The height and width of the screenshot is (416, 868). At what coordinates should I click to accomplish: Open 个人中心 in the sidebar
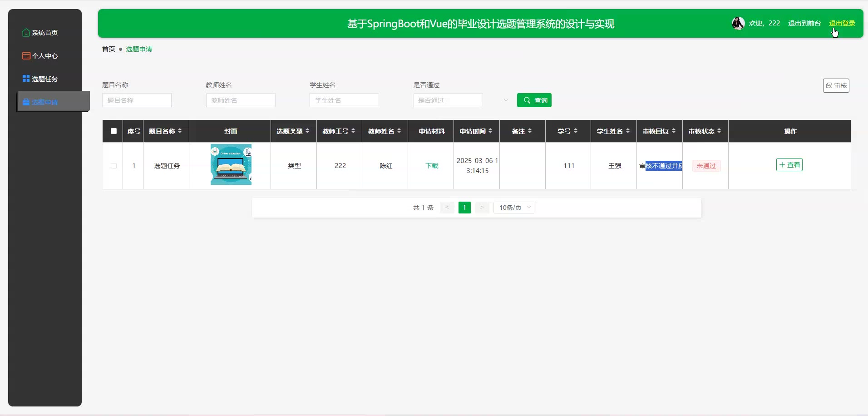point(40,56)
